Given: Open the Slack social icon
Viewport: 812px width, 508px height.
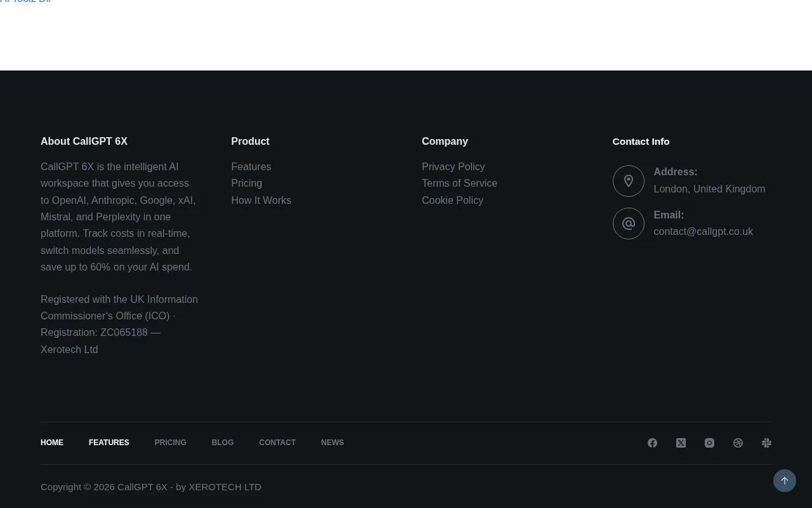Looking at the screenshot, I should (766, 443).
